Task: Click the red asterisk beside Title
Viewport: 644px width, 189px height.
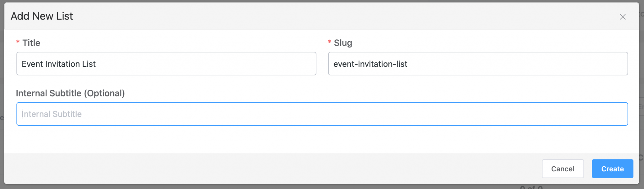Action: click(x=18, y=43)
